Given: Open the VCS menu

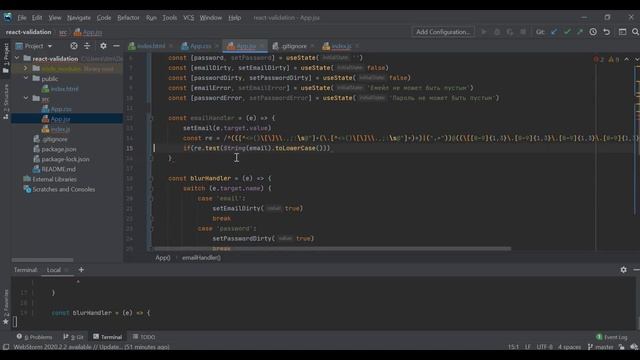Looking at the screenshot, I should tap(189, 18).
